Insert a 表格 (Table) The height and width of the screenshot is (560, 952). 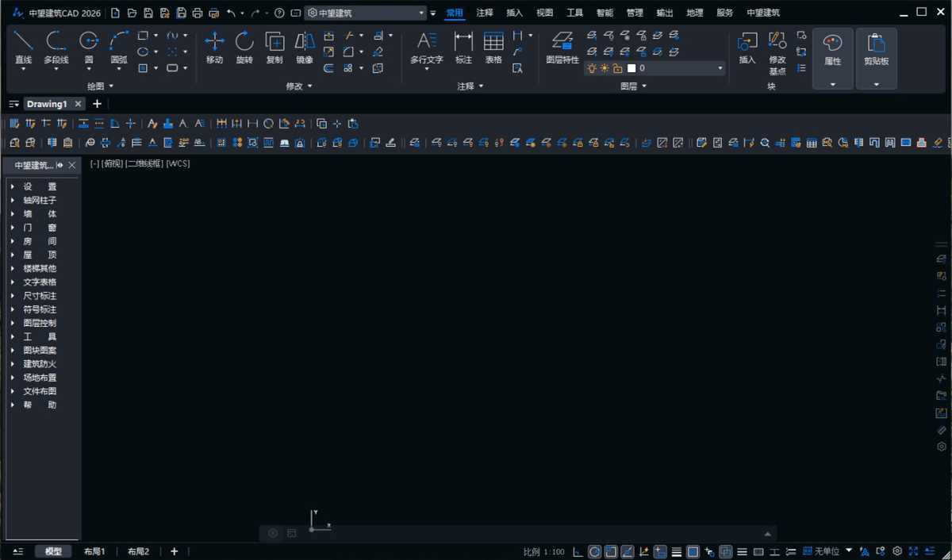(493, 48)
